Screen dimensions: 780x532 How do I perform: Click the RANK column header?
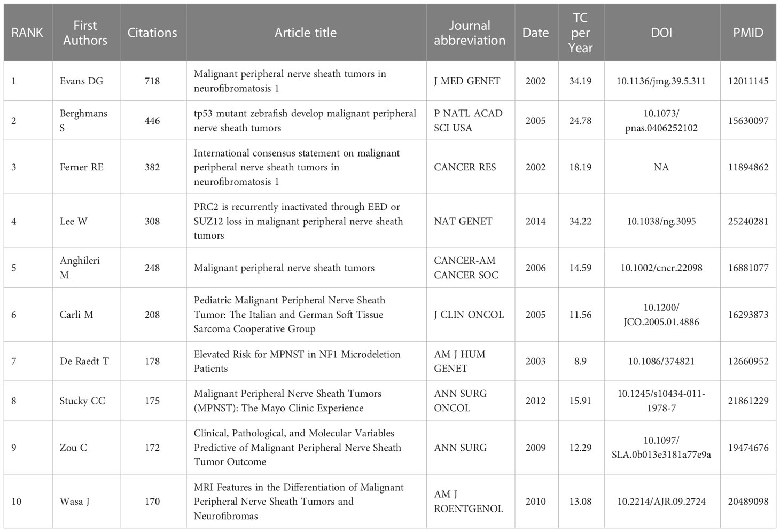point(27,33)
